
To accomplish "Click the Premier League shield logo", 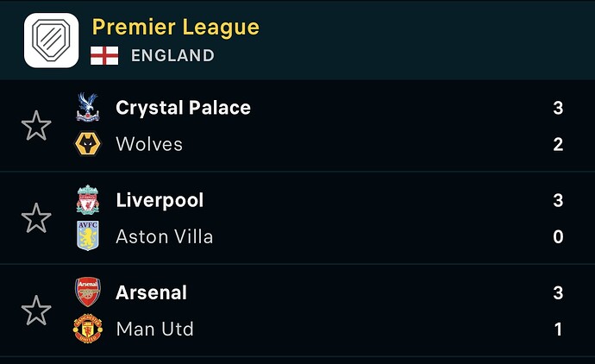I will [51, 41].
